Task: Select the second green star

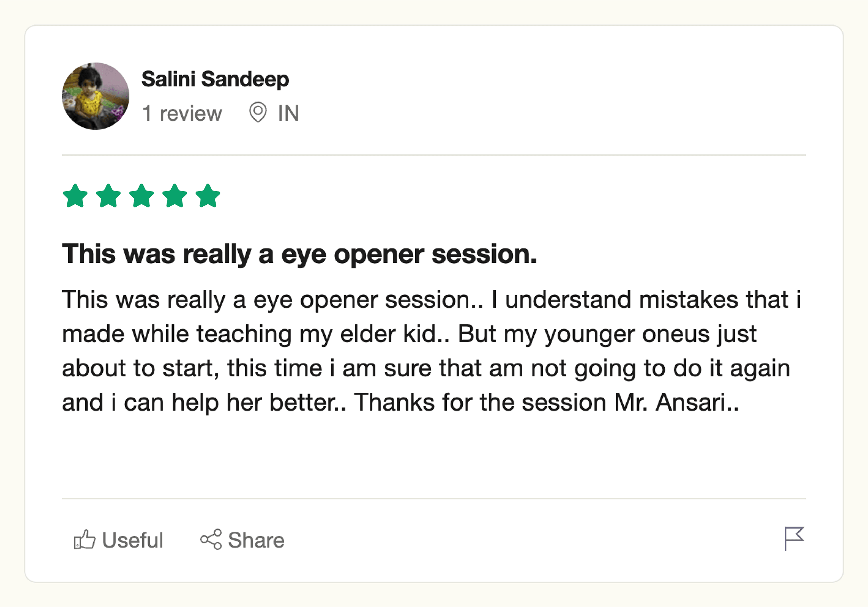Action: 108,196
